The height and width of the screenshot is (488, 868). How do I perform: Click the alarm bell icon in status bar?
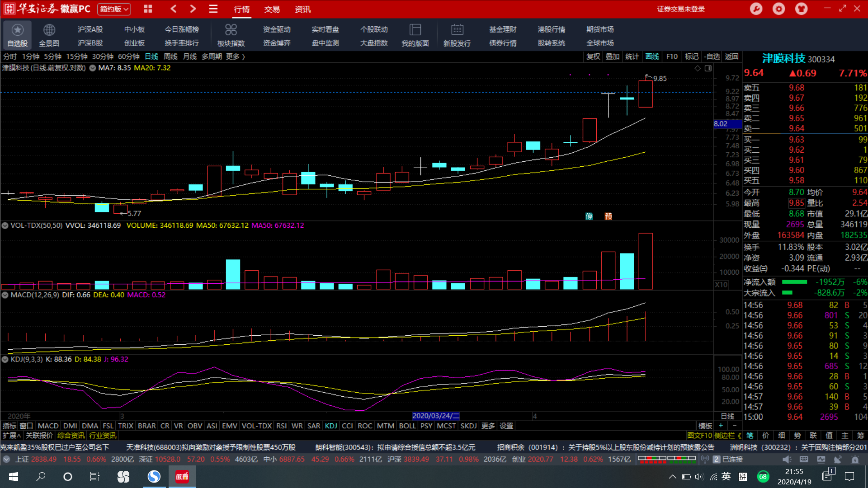855,460
